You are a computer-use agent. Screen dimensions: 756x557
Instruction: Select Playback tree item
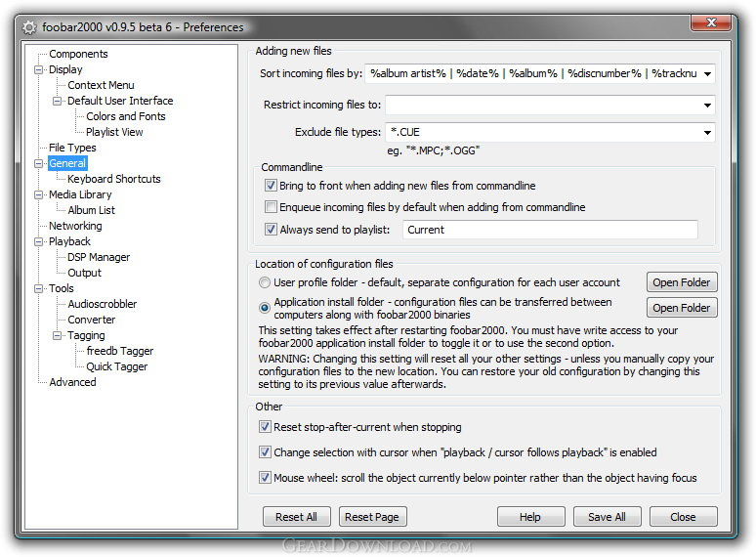(69, 241)
